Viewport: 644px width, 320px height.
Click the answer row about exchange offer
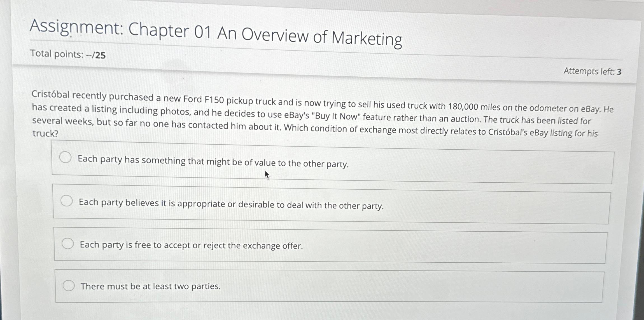point(191,246)
